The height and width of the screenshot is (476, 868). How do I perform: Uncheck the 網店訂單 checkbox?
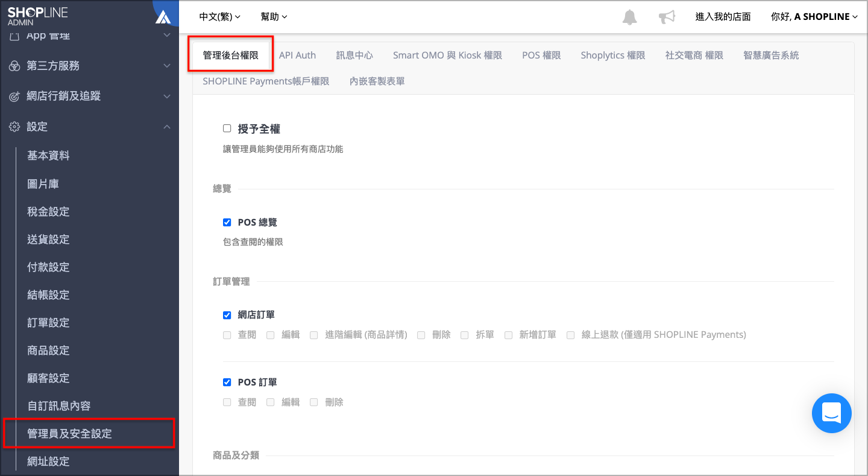click(x=227, y=314)
